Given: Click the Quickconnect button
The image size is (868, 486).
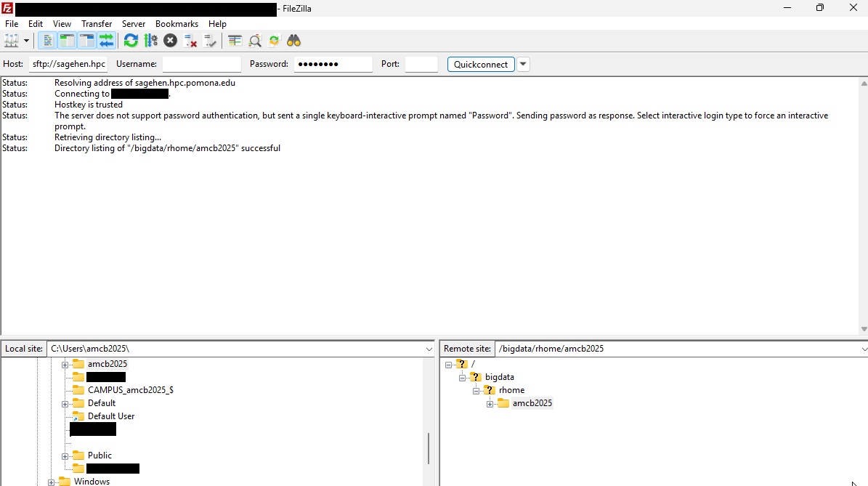Looking at the screenshot, I should [481, 64].
